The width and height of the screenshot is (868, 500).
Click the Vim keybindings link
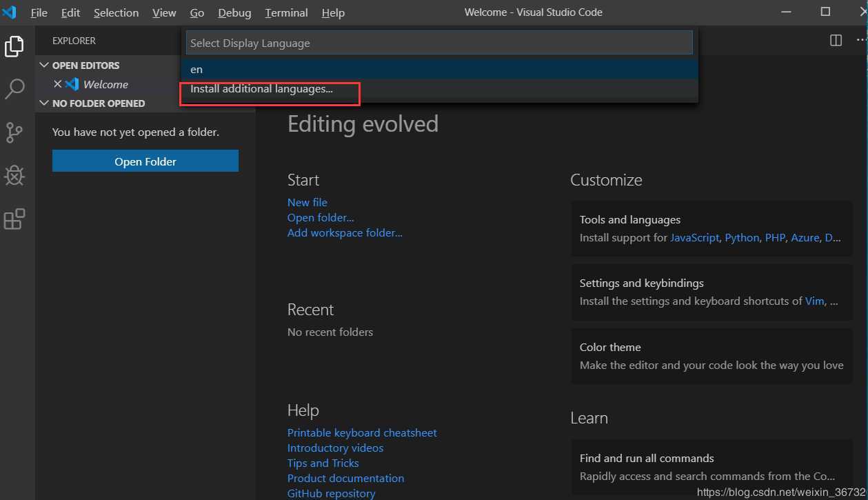(x=814, y=301)
